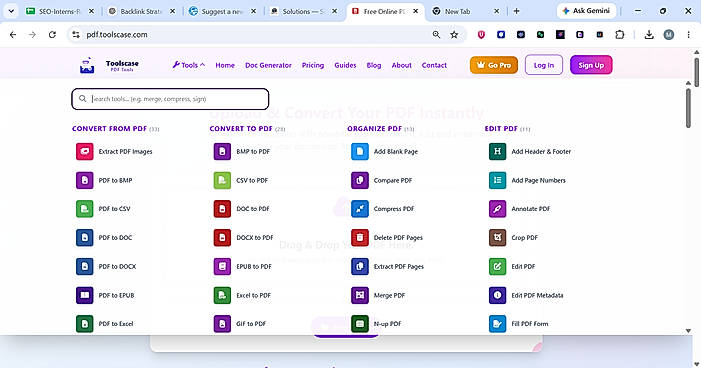The height and width of the screenshot is (368, 701).
Task: Go back with the browser back arrow
Action: click(x=13, y=34)
